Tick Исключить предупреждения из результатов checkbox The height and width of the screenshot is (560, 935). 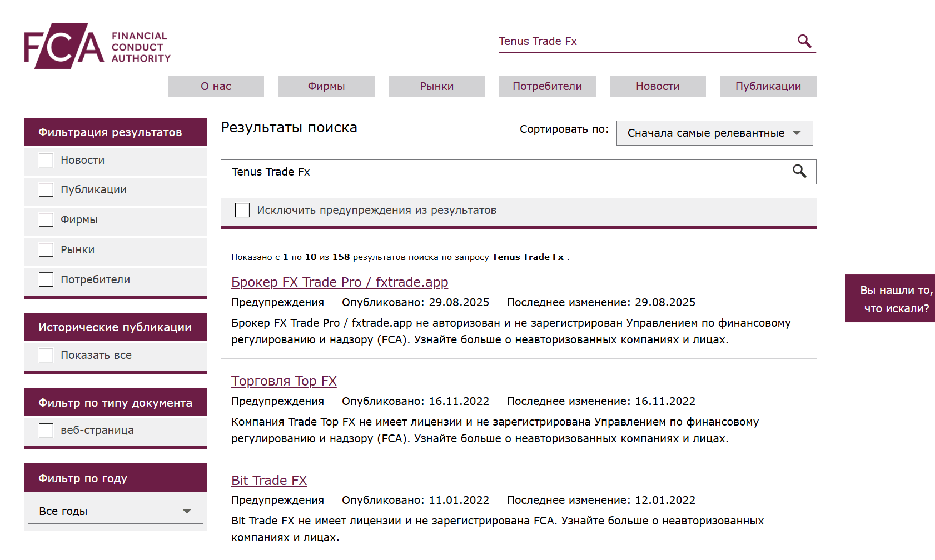click(x=242, y=210)
